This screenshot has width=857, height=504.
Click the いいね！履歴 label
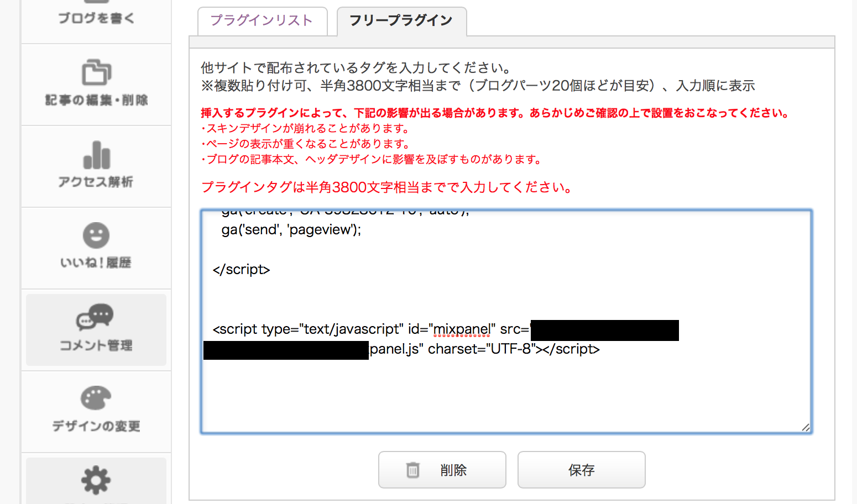point(96,262)
